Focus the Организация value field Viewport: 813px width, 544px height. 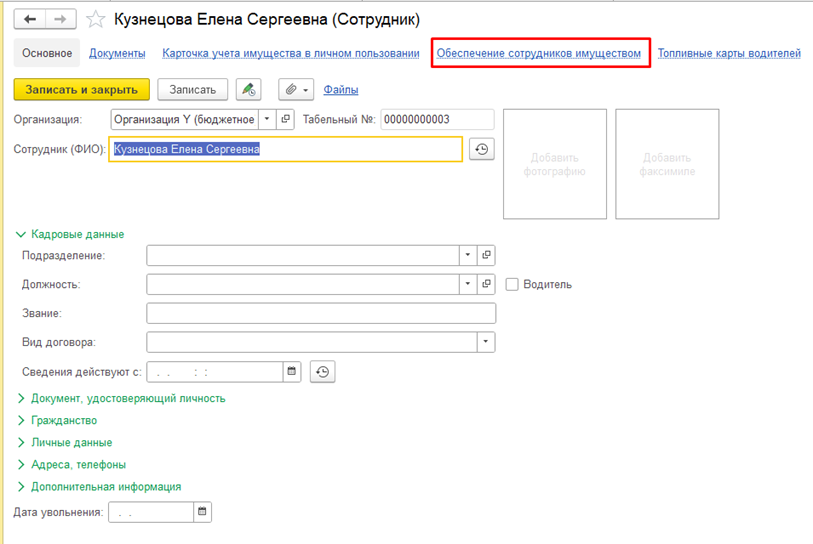click(185, 119)
